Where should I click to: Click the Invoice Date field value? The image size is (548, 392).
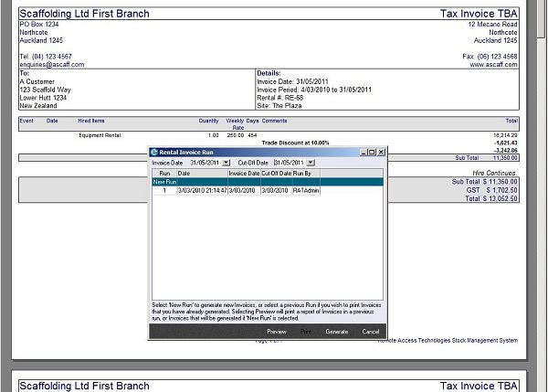203,162
